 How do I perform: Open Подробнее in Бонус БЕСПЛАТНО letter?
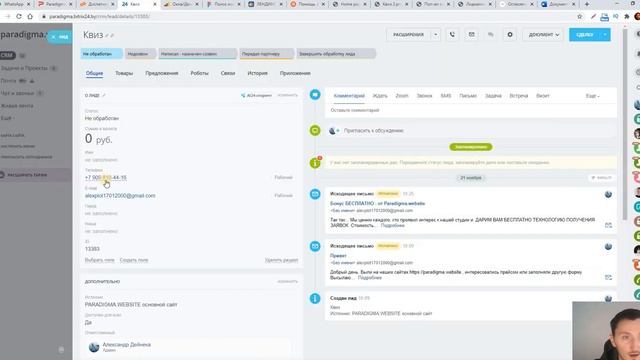(393, 225)
